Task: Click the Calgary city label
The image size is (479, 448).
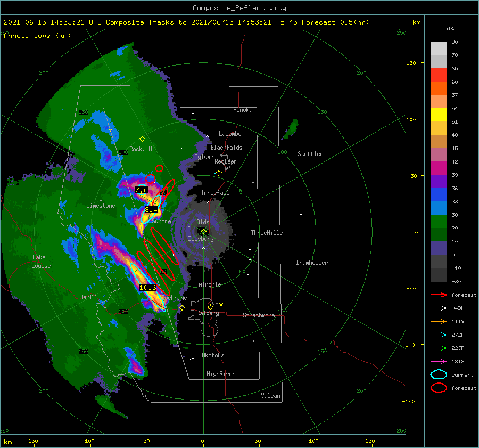Action: (x=208, y=313)
